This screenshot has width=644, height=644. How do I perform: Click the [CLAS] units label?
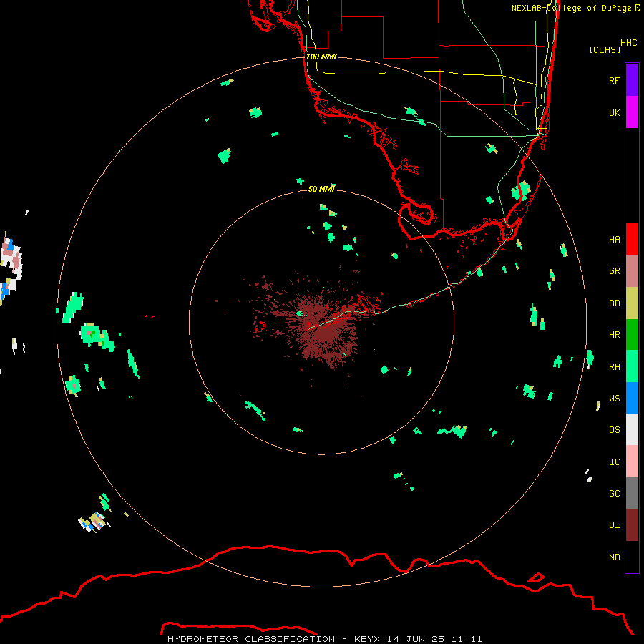pyautogui.click(x=605, y=49)
